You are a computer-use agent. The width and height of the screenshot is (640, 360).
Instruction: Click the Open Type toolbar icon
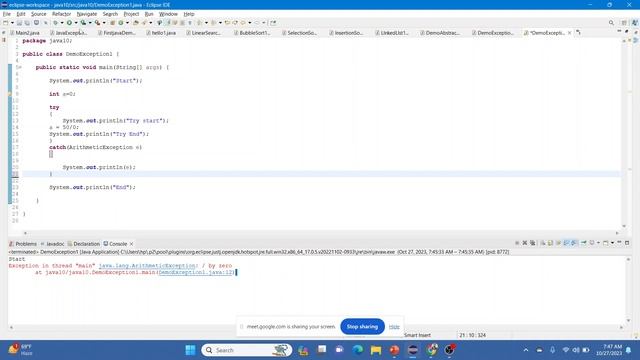[x=136, y=23]
